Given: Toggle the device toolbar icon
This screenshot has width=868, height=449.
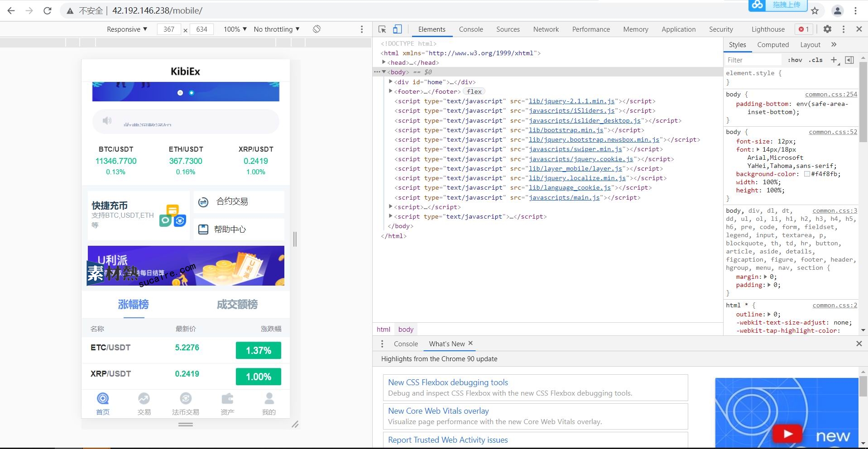Looking at the screenshot, I should (x=397, y=29).
